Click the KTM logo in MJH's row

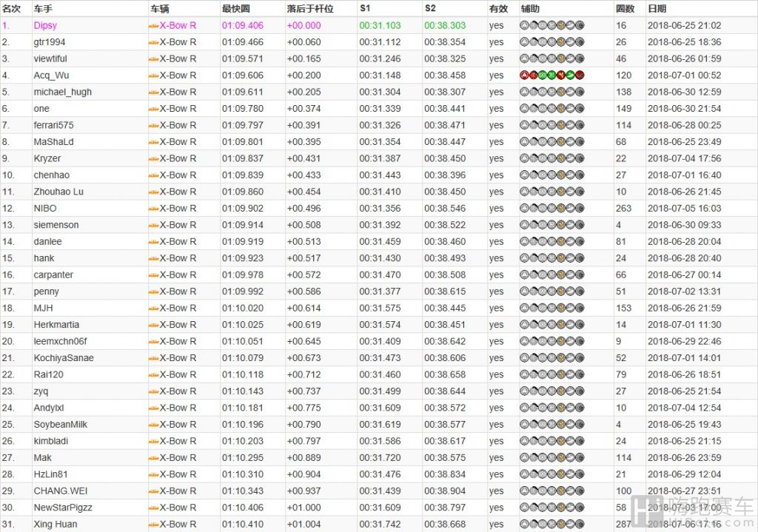pos(154,309)
